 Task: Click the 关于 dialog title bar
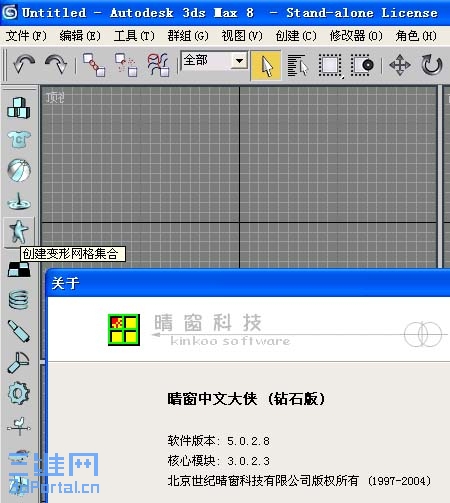click(x=248, y=283)
